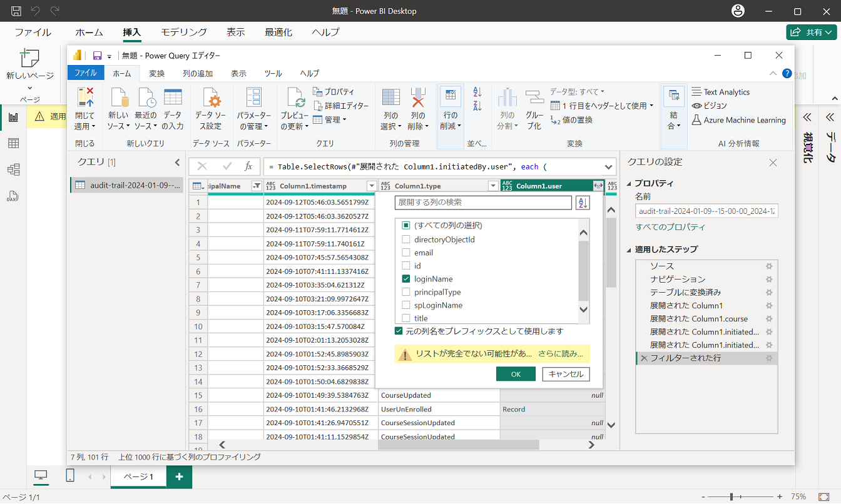The width and height of the screenshot is (841, 504).
Task: Open Properties in Query group
Action: [334, 92]
